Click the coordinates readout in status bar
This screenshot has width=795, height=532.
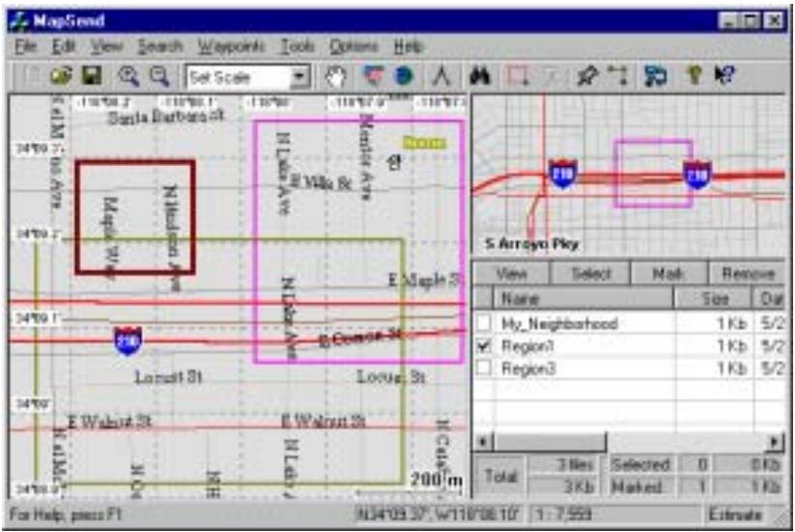coord(437,515)
